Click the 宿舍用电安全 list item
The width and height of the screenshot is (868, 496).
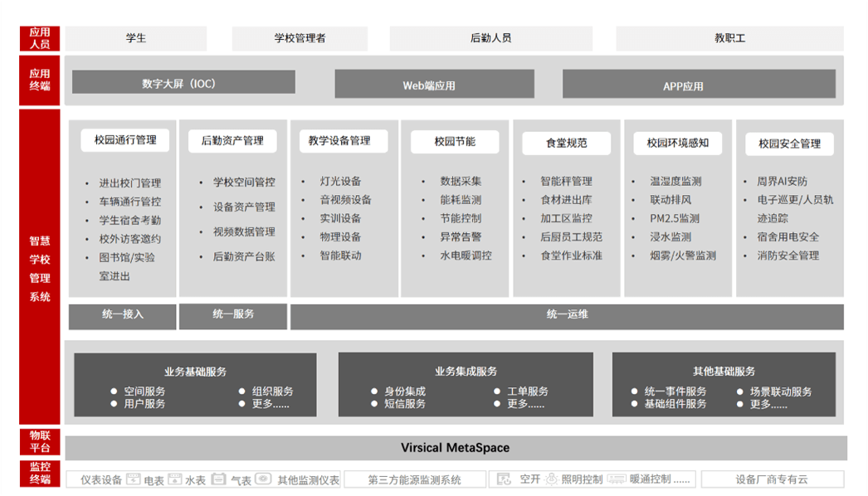(x=788, y=237)
